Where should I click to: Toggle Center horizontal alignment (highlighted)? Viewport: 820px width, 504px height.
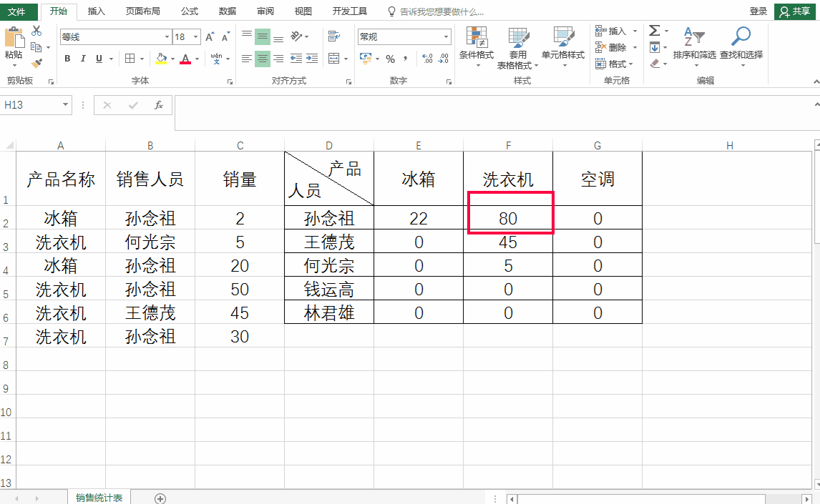tap(263, 59)
